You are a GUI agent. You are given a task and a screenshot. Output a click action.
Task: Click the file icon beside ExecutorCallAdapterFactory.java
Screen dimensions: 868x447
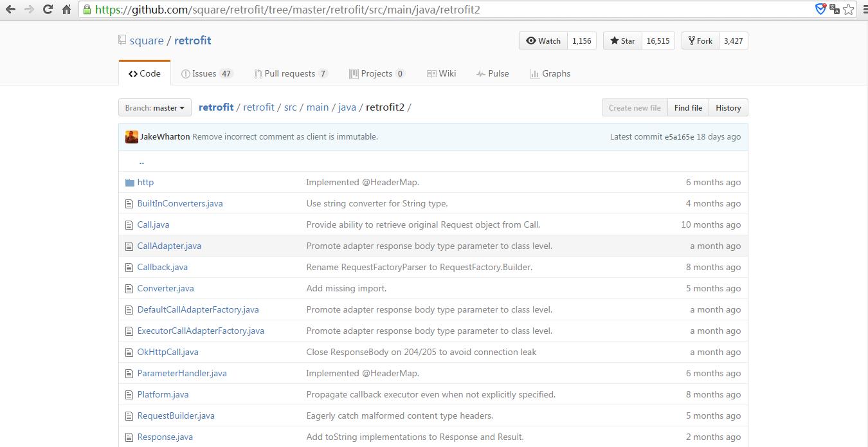[129, 331]
